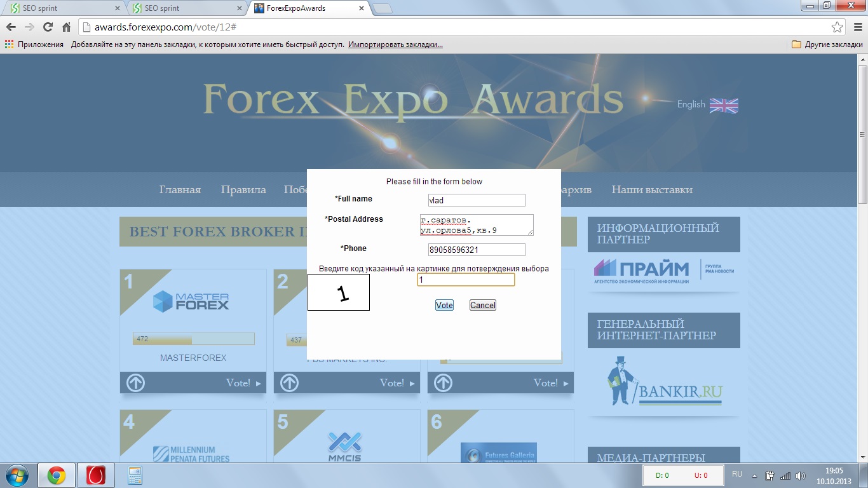Viewport: 868px width, 488px height.
Task: Open Правила menu item
Action: click(x=243, y=189)
